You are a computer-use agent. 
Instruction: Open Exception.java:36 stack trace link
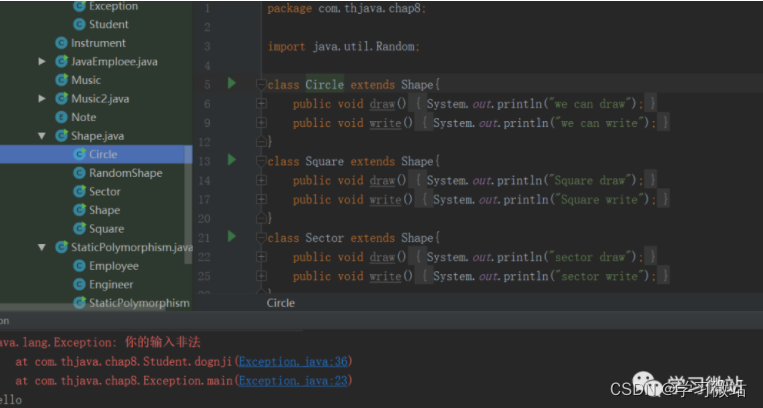click(293, 362)
